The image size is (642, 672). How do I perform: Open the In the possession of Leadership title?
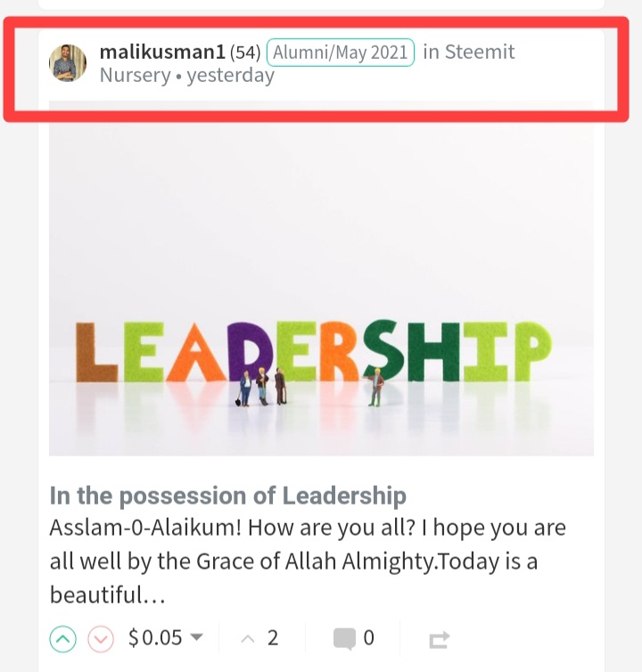(x=227, y=496)
